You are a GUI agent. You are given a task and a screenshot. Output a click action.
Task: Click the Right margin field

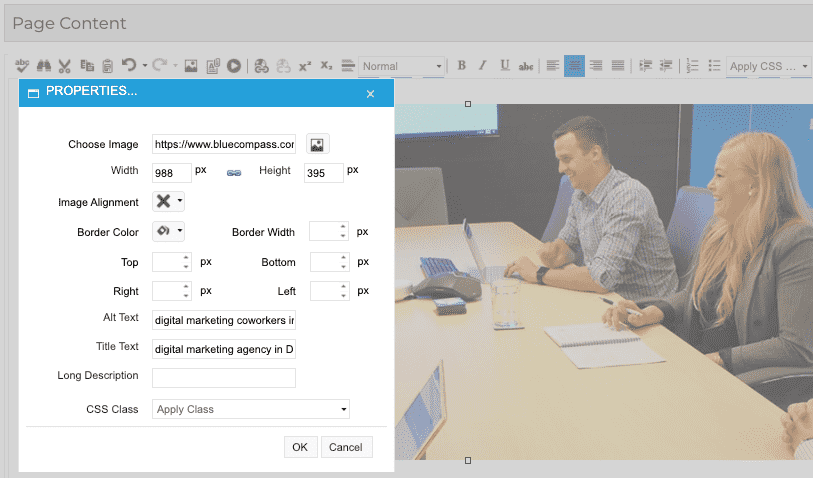pos(172,291)
